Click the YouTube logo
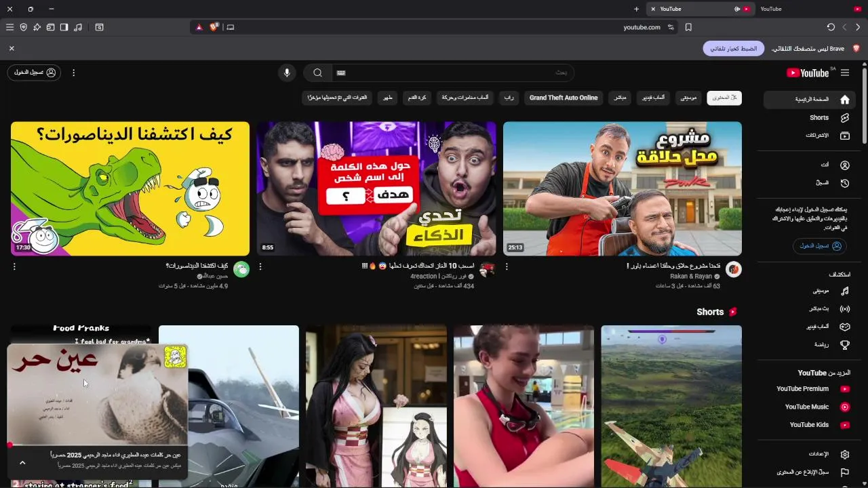The height and width of the screenshot is (488, 868). pyautogui.click(x=808, y=73)
